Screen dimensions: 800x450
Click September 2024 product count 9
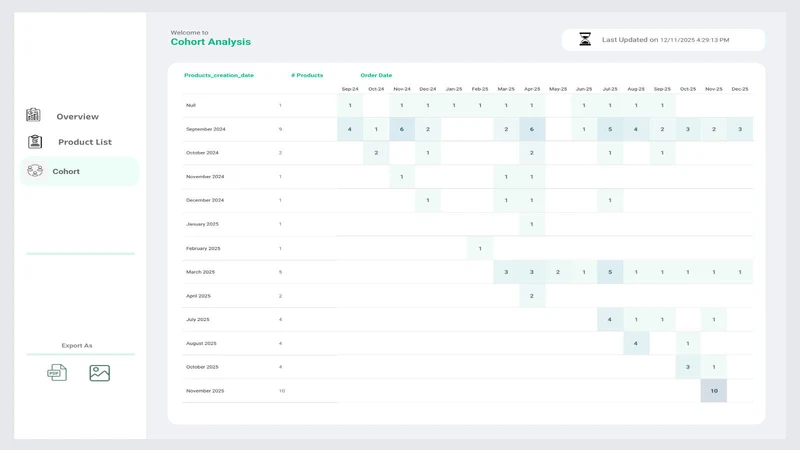pyautogui.click(x=280, y=129)
